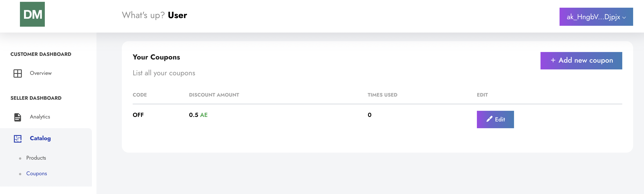Click the Overview grid icon
Image resolution: width=644 pixels, height=194 pixels.
point(17,73)
